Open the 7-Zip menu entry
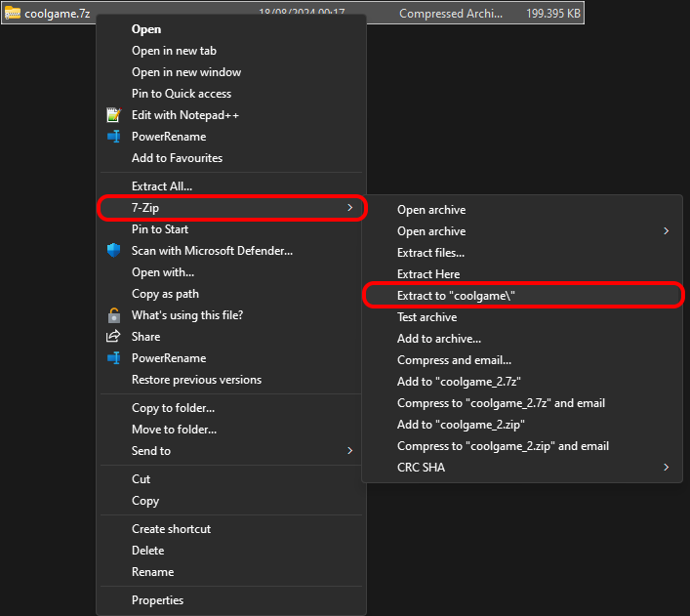The image size is (690, 616). [231, 207]
